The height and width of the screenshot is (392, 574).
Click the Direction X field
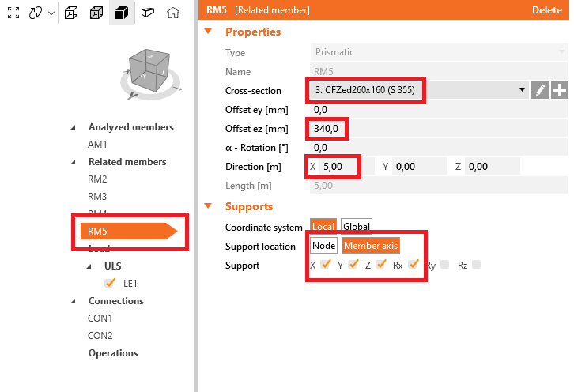(346, 167)
